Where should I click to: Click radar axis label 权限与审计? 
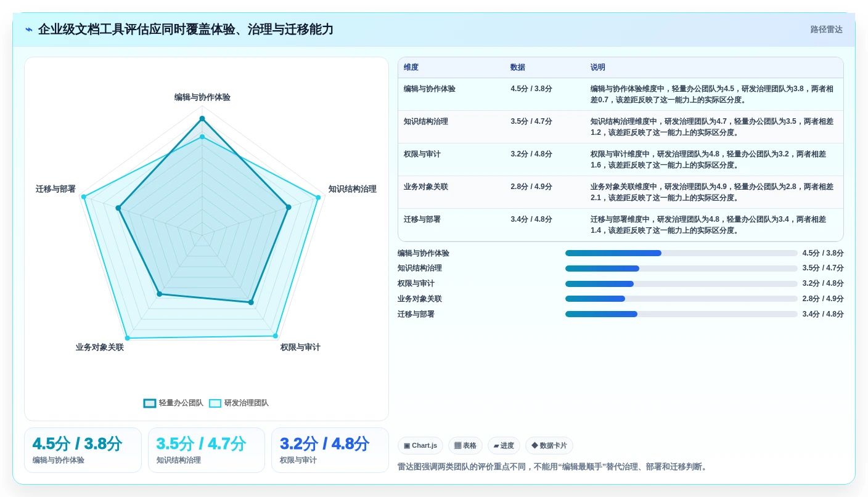pos(300,347)
